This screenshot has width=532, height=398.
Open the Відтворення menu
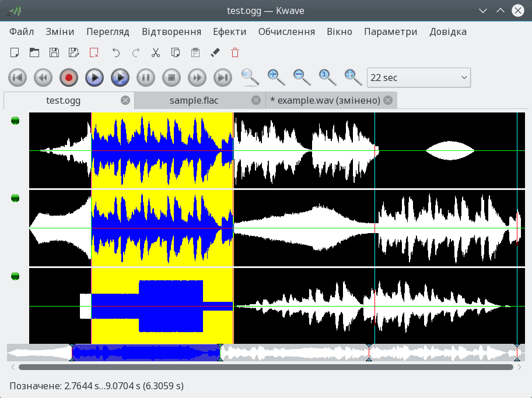(171, 32)
